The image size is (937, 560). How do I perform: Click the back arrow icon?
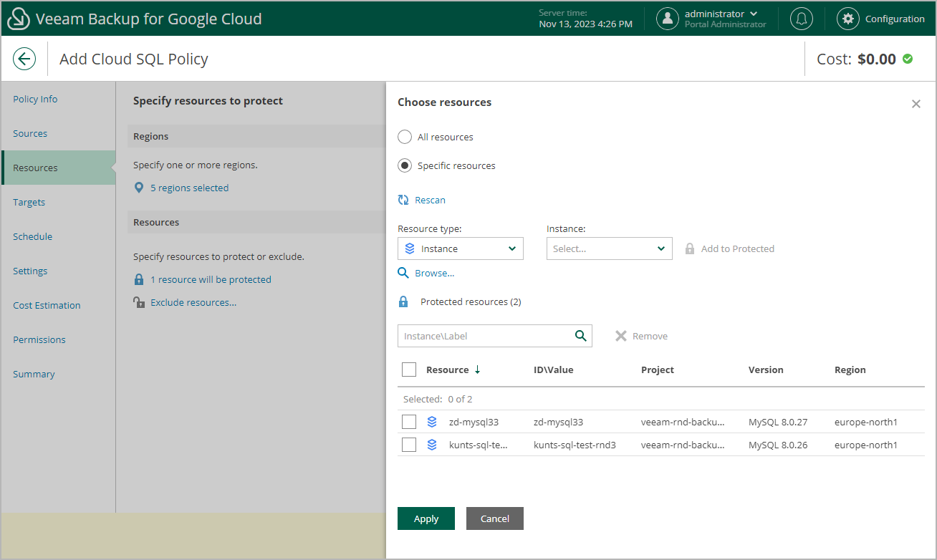[24, 59]
